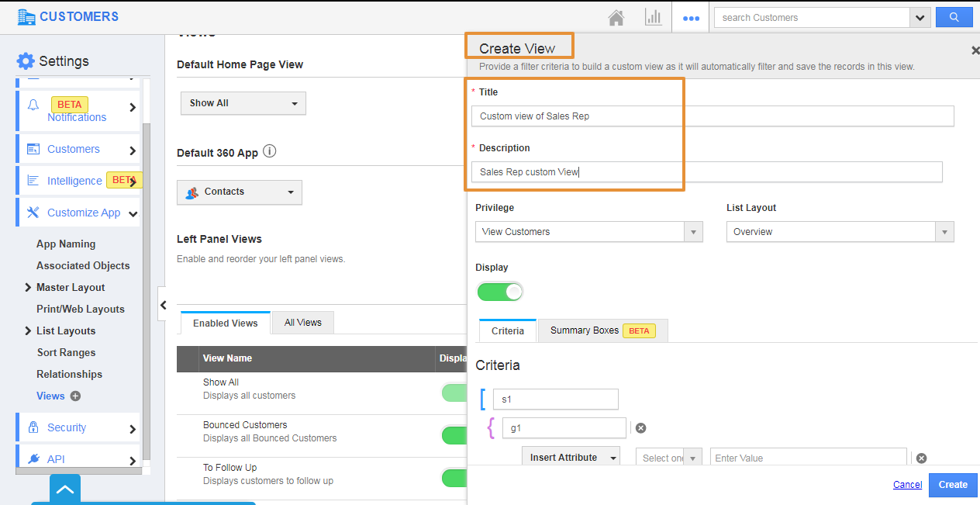Click the three dots more menu icon

pyautogui.click(x=690, y=18)
